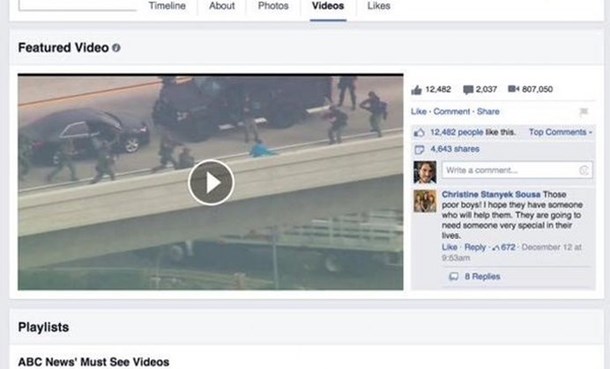Open Christine Stanyek Sousa's profile link
This screenshot has width=610, height=369.
pos(491,194)
